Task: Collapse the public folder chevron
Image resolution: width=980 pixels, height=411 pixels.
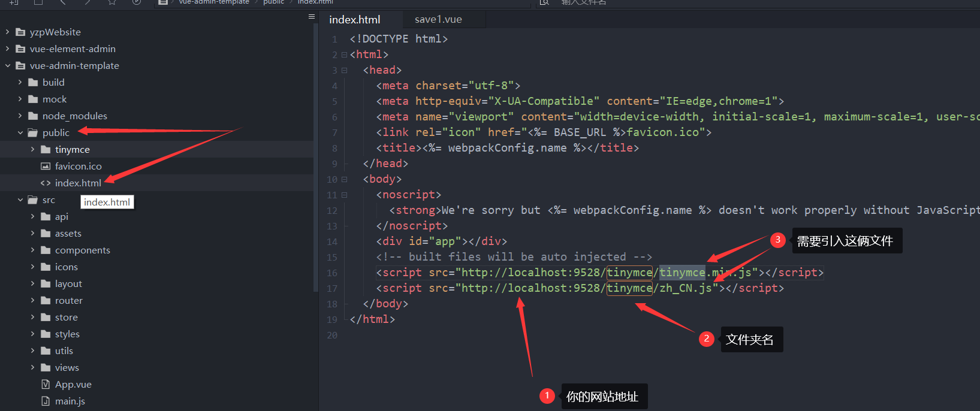Action: 20,132
